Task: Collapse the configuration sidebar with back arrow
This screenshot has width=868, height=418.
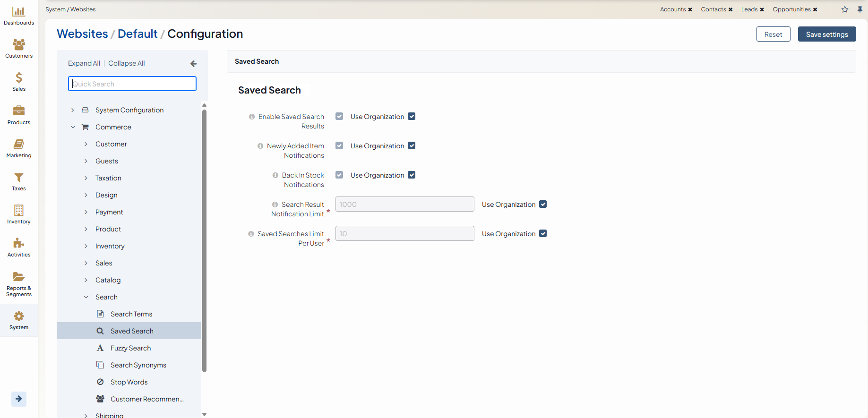Action: (193, 64)
